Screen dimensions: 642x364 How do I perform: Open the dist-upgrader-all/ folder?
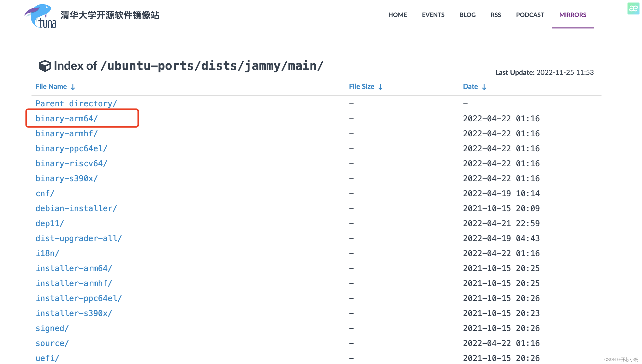coord(78,238)
